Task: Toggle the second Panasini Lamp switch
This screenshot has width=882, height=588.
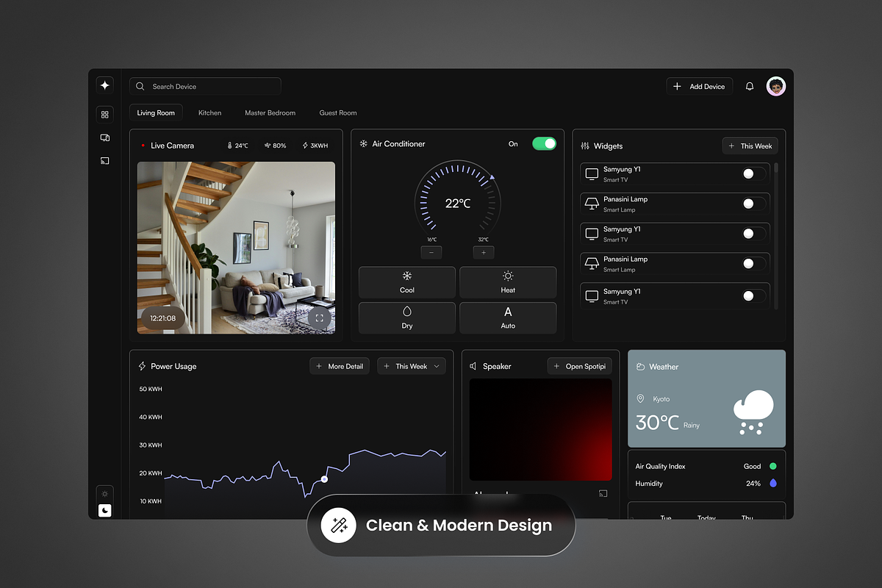Action: pos(753,264)
